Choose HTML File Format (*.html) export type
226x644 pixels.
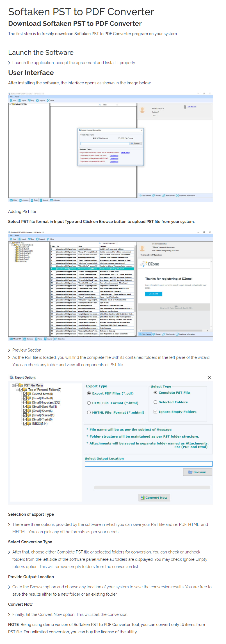click(x=89, y=403)
